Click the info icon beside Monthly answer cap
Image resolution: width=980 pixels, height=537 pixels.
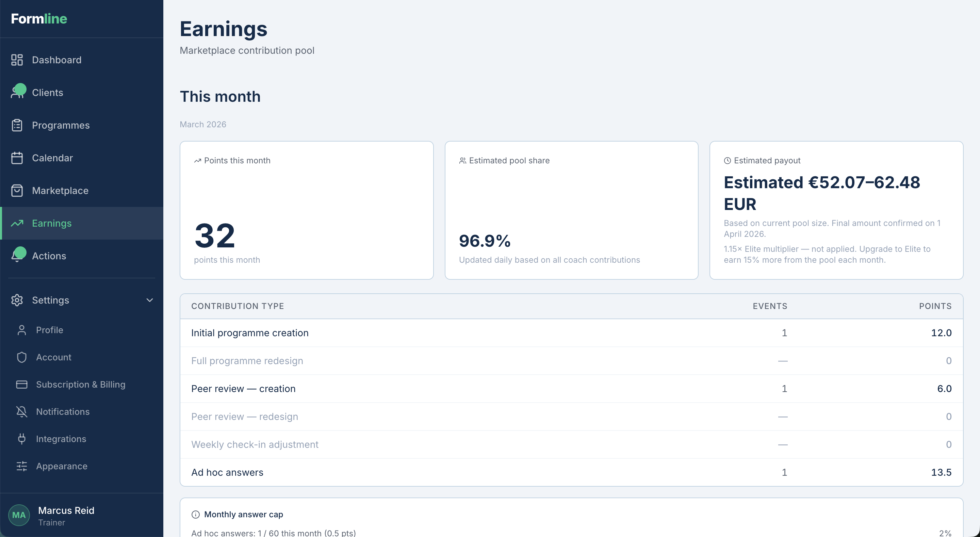click(195, 514)
